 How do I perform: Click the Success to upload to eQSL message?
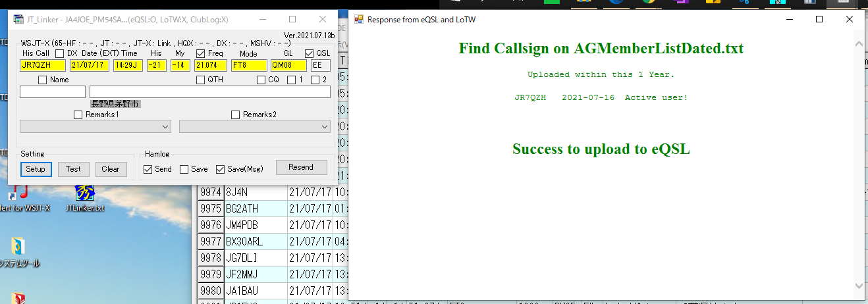click(601, 149)
